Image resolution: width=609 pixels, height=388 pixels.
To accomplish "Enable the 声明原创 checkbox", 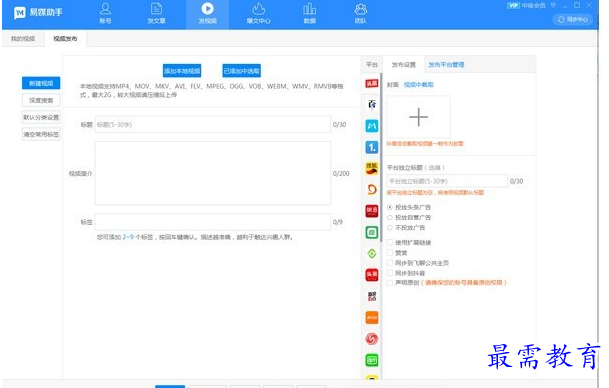I will pos(390,283).
